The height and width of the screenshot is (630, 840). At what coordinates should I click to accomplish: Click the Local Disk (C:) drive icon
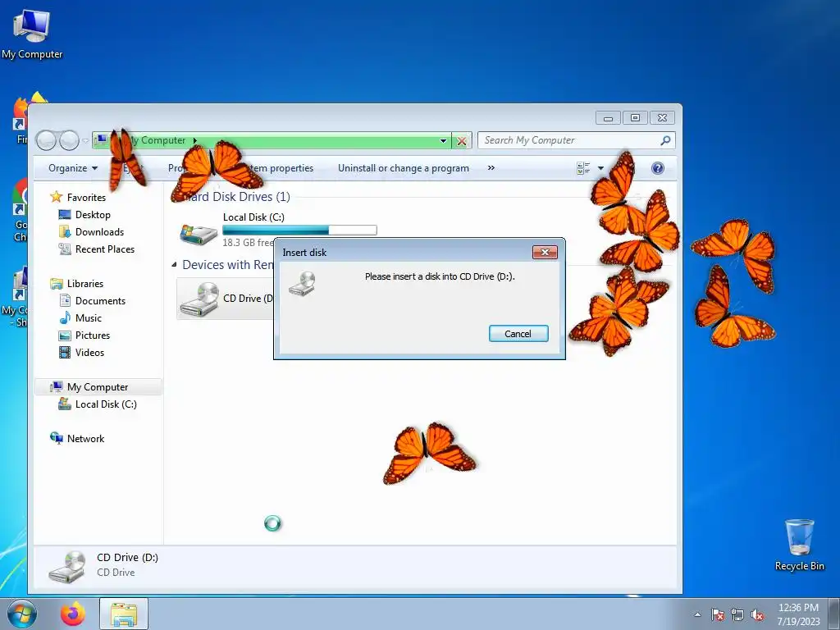pyautogui.click(x=199, y=234)
